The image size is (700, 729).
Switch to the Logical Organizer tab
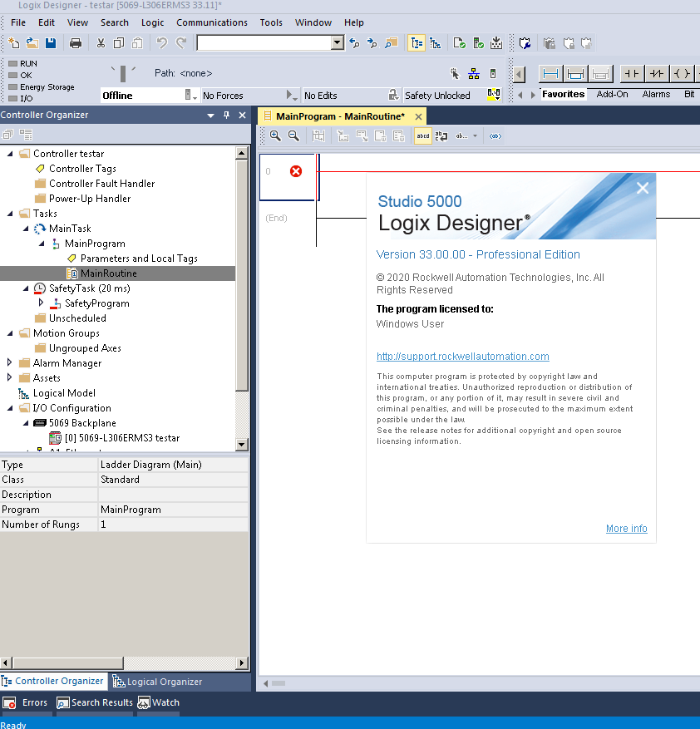158,682
